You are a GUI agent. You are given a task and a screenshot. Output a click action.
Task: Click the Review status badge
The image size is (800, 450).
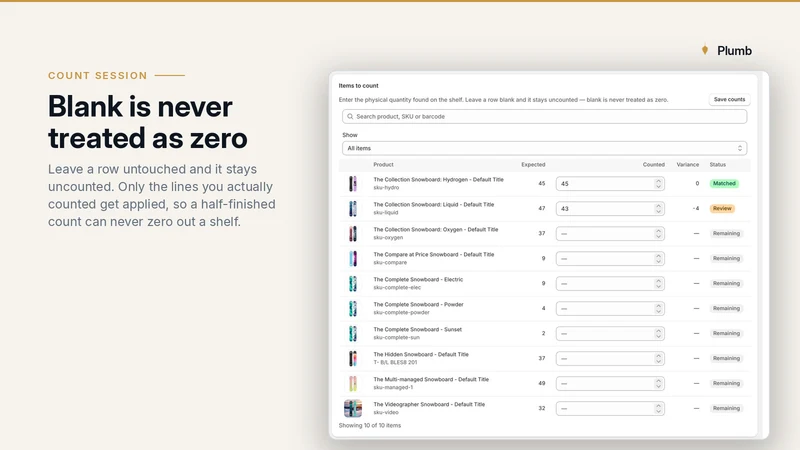[x=722, y=209]
